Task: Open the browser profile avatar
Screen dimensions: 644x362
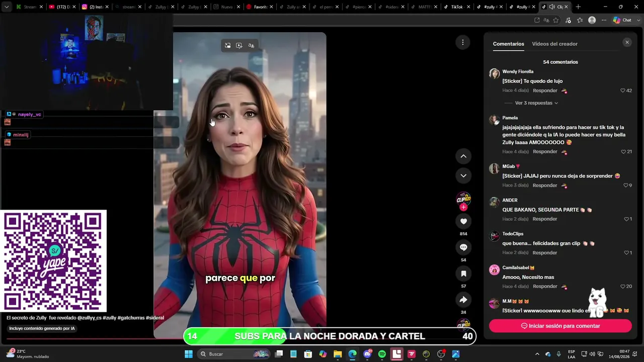Action: (592, 20)
